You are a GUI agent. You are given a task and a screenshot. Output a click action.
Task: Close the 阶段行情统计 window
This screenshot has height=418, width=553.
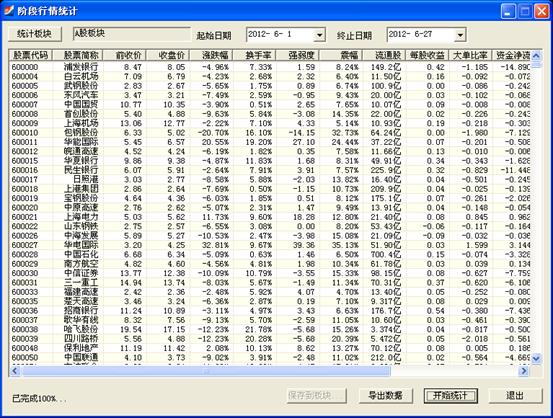pyautogui.click(x=541, y=12)
